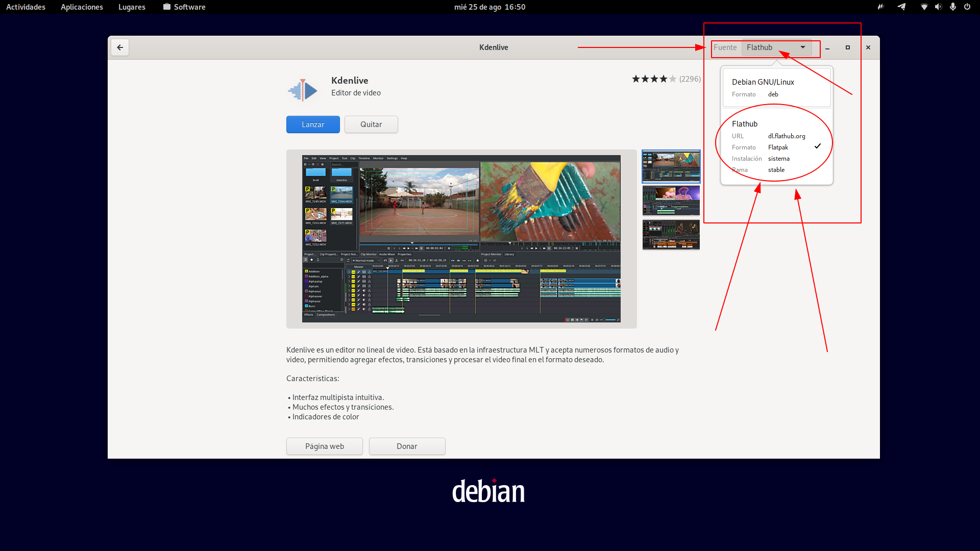Click the microphone icon in system tray
The image size is (980, 551).
point(952,7)
